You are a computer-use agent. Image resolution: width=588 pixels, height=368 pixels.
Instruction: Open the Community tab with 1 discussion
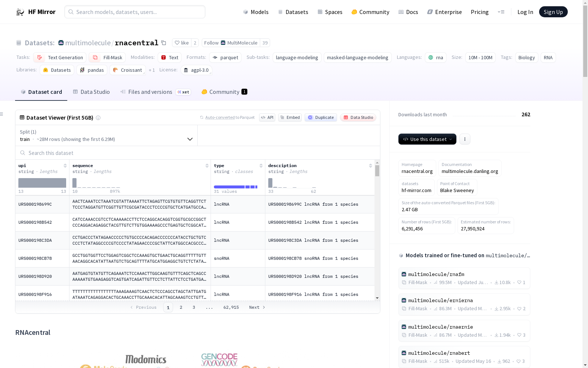pyautogui.click(x=224, y=92)
